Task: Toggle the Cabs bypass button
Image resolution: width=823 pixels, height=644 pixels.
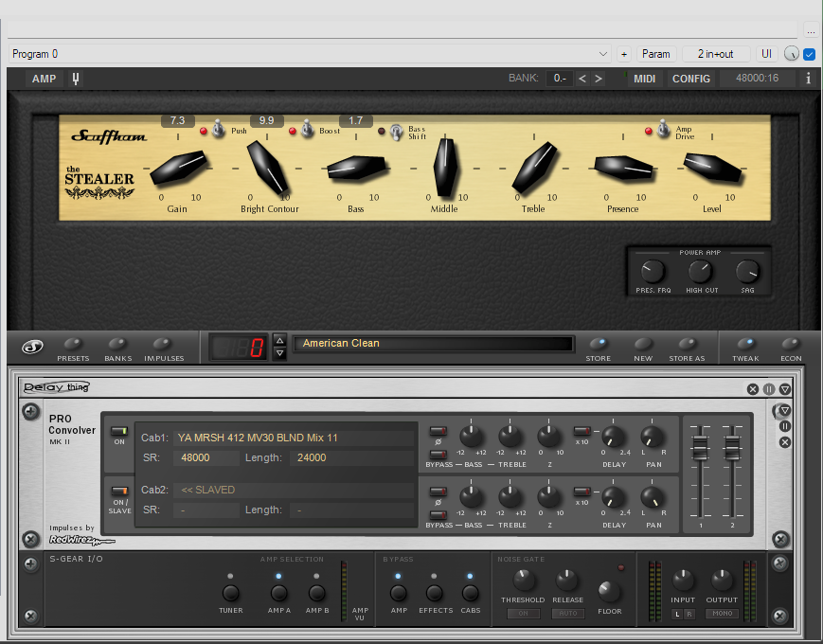Action: tap(470, 593)
